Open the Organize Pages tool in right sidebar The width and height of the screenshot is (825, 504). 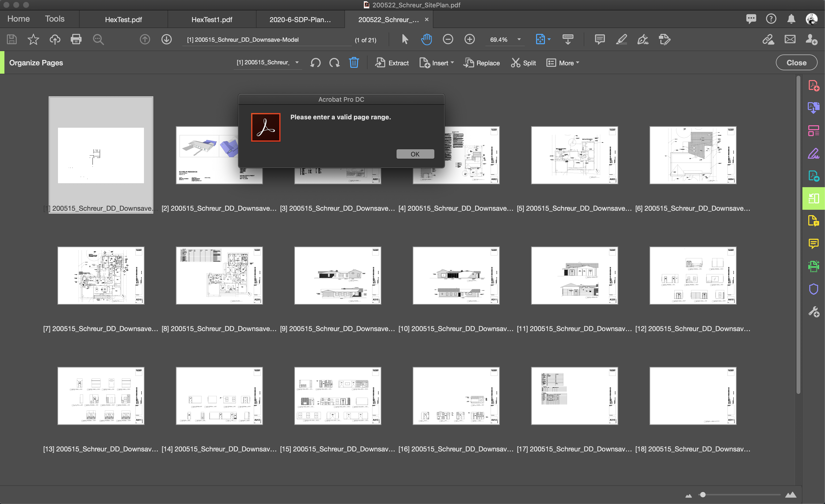[813, 198]
